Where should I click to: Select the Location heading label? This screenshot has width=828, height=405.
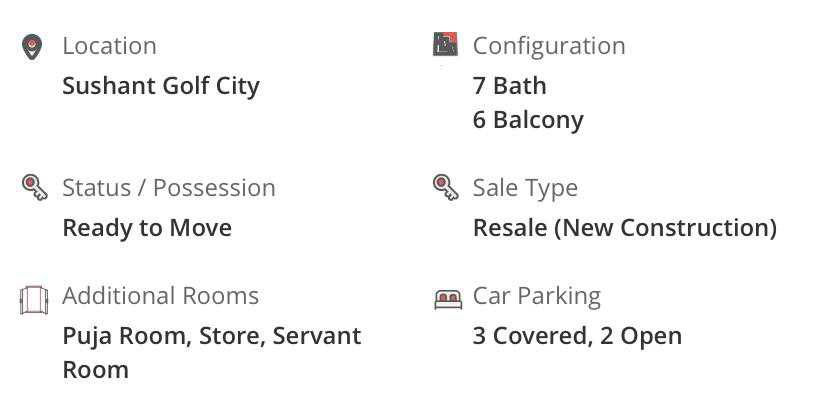[x=109, y=46]
